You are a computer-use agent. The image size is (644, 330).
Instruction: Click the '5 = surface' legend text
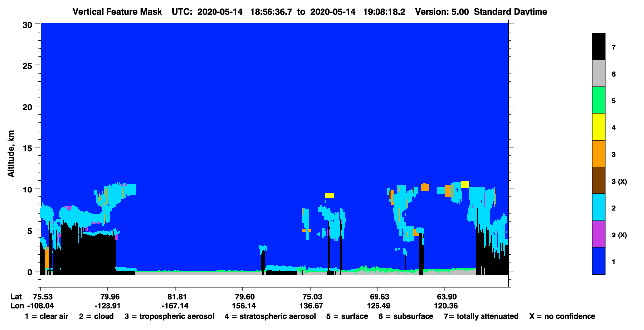347,316
